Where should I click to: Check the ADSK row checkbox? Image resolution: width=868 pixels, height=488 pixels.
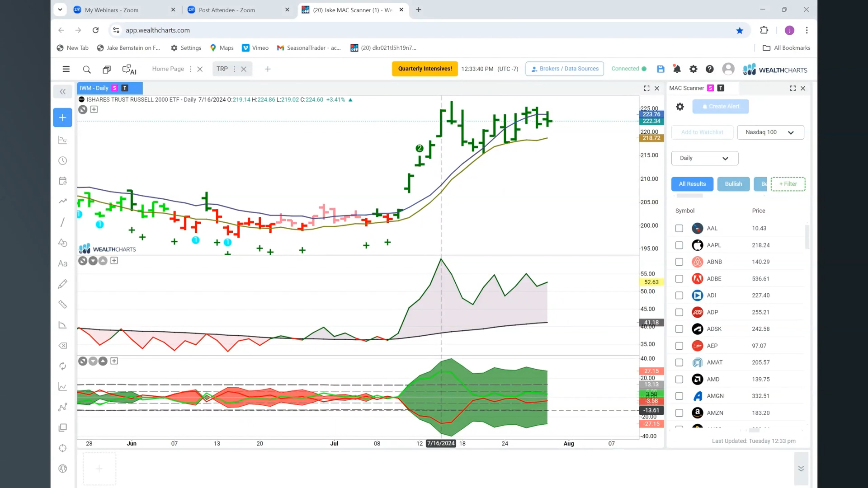[x=679, y=329]
